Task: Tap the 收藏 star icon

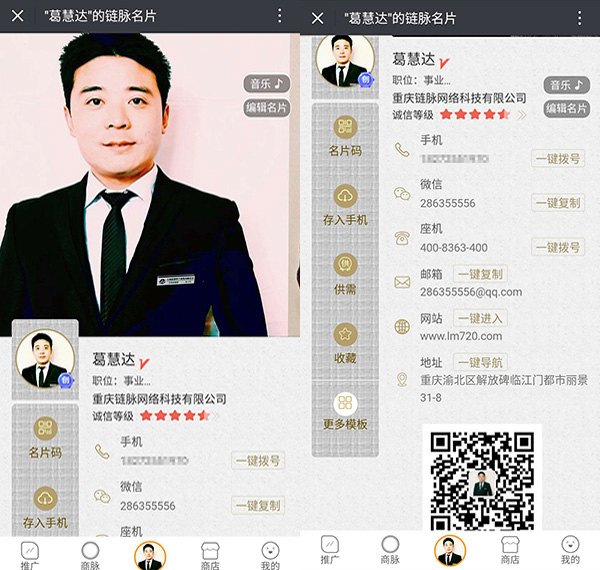Action: [345, 334]
